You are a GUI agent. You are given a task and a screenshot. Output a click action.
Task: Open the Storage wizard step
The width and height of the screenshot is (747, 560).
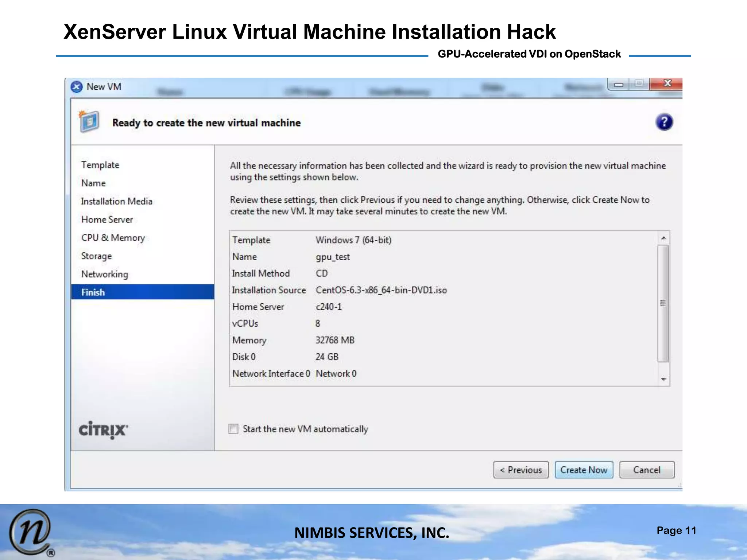(x=96, y=256)
